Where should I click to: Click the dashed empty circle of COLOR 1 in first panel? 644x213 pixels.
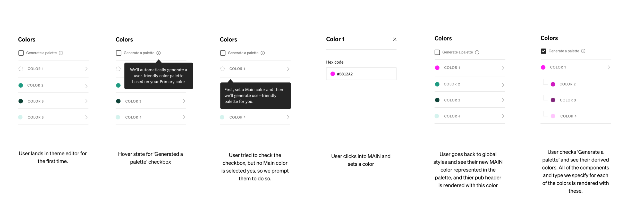pos(21,69)
